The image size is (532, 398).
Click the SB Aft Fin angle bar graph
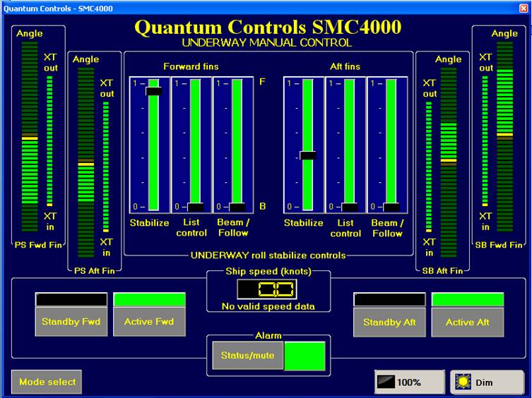pyautogui.click(x=449, y=162)
